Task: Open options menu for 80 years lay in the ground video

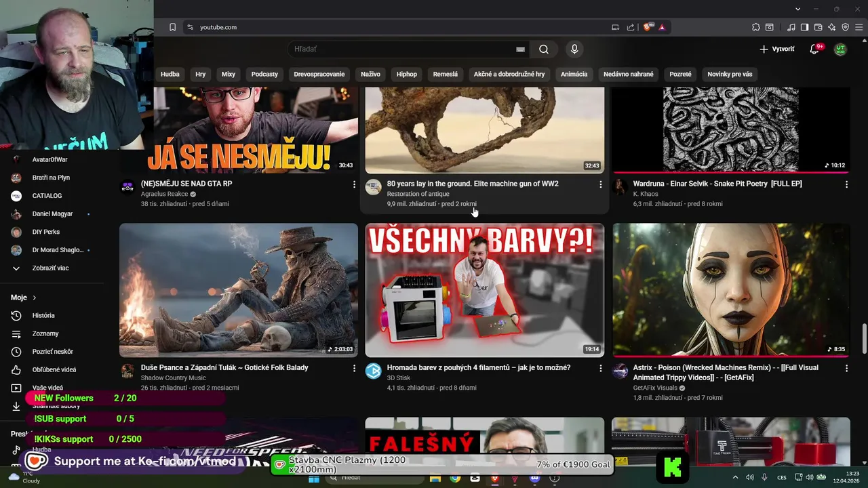Action: click(600, 184)
